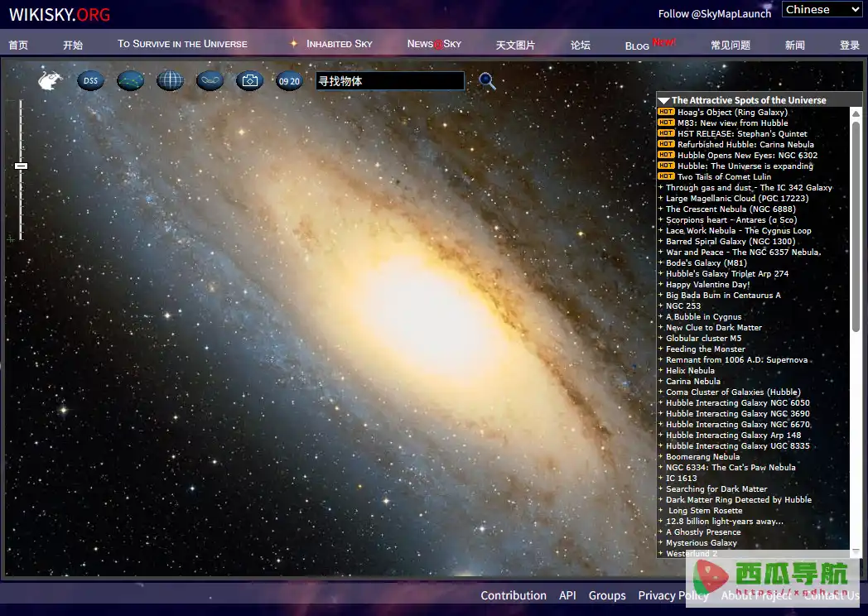Click the 09 20 time button

point(290,81)
